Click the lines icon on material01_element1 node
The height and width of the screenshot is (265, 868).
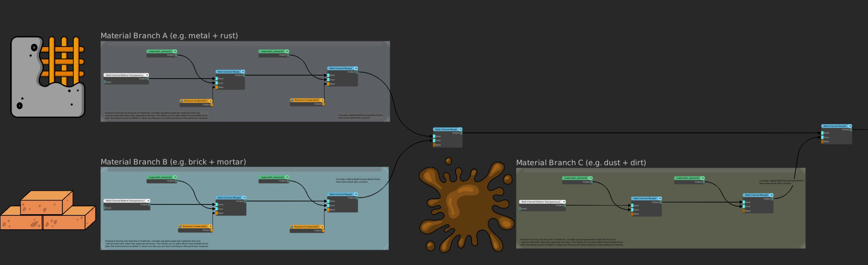coord(175,51)
